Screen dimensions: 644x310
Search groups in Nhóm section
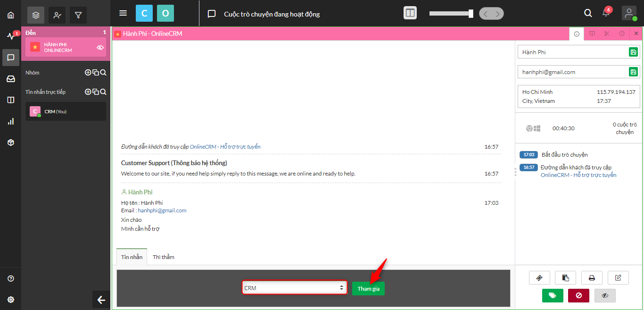pos(103,73)
